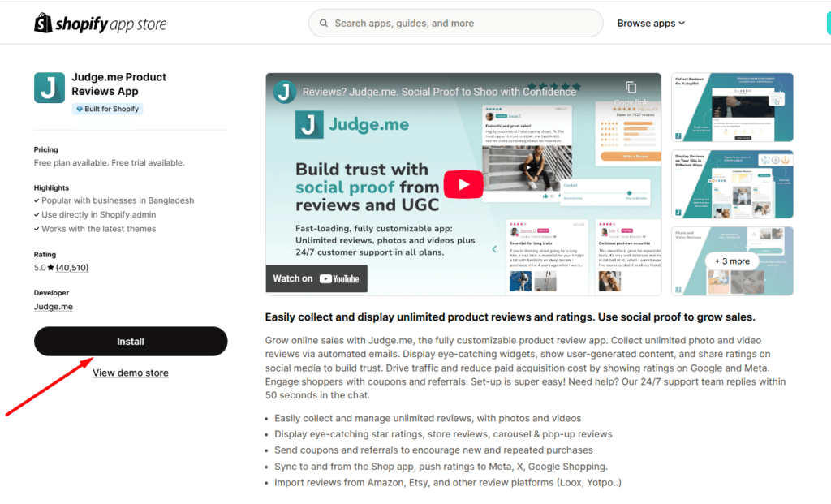
Task: Select text Works with the latest themes
Action: pyautogui.click(x=98, y=229)
